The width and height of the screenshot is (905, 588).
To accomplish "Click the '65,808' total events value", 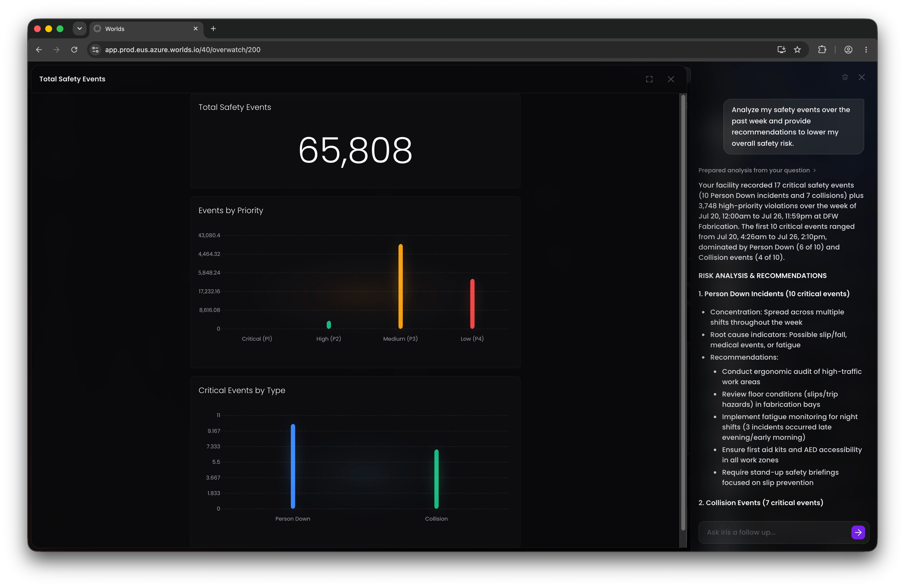I will tap(355, 151).
